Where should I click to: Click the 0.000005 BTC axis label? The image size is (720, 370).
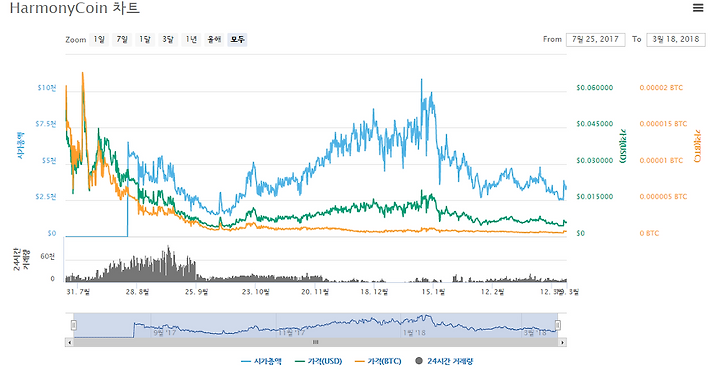[663, 197]
